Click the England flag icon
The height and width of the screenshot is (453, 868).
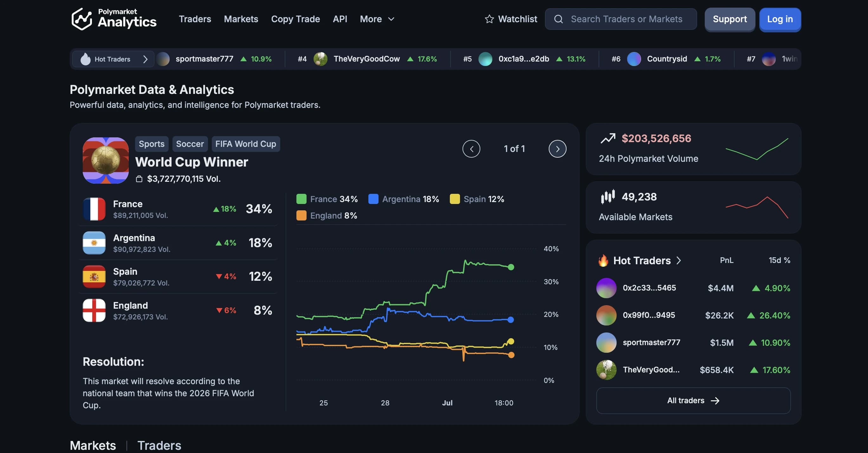(94, 311)
